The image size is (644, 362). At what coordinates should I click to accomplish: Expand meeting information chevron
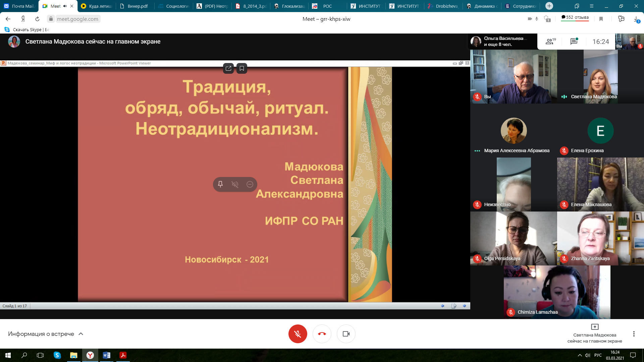coord(81,334)
